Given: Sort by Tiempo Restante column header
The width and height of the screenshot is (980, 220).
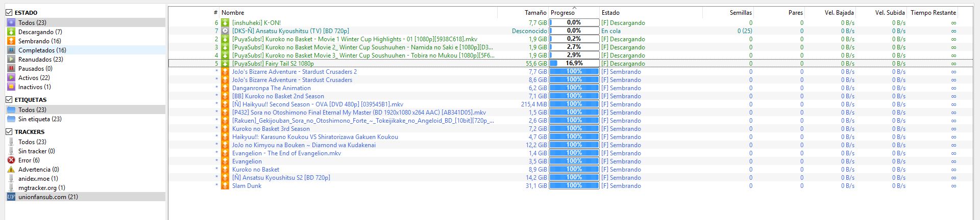Looking at the screenshot, I should pos(933,13).
